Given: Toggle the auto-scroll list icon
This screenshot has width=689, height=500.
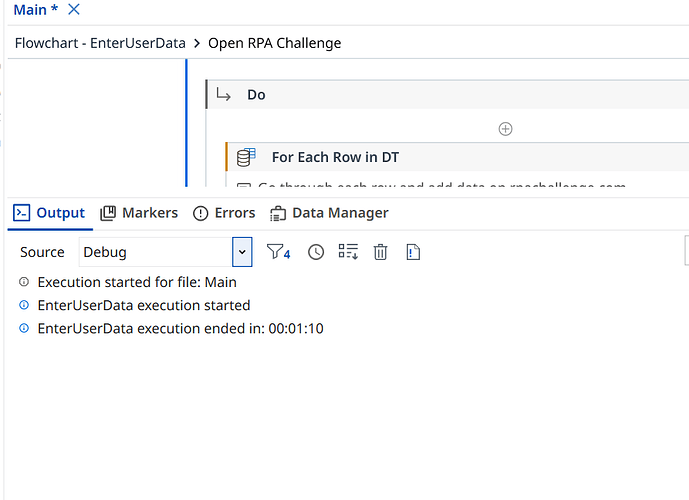Looking at the screenshot, I should [348, 252].
